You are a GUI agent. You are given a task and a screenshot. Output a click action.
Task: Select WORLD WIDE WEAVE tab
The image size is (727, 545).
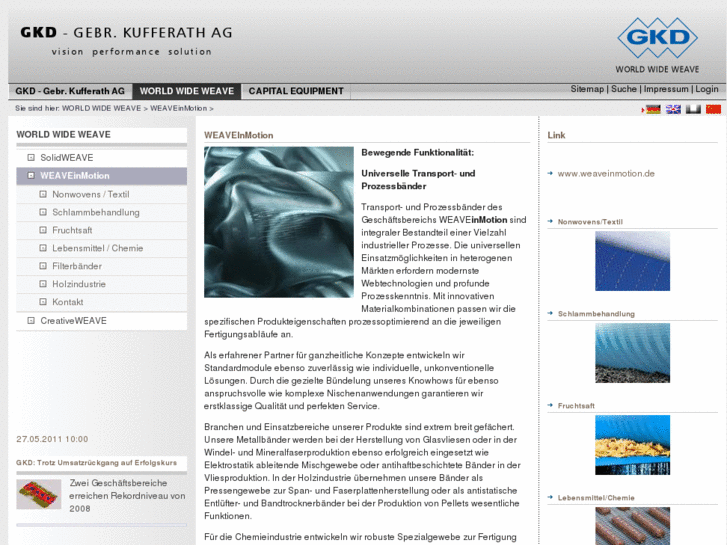(x=187, y=91)
